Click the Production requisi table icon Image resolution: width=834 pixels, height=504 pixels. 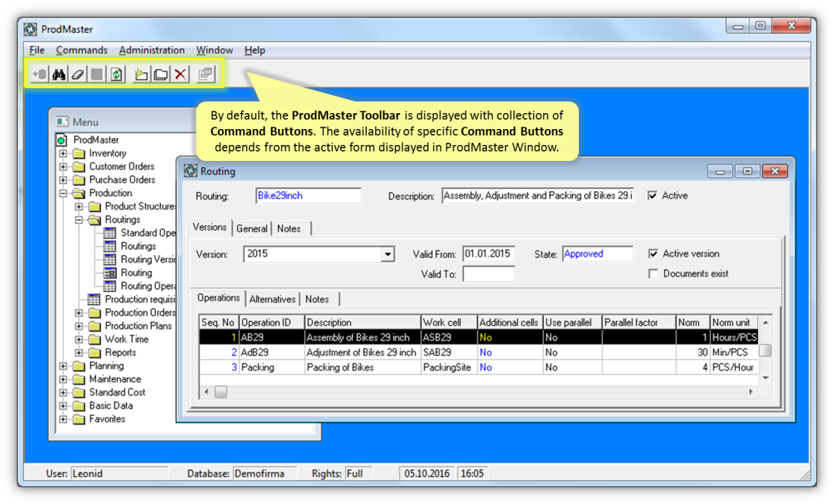(x=94, y=299)
